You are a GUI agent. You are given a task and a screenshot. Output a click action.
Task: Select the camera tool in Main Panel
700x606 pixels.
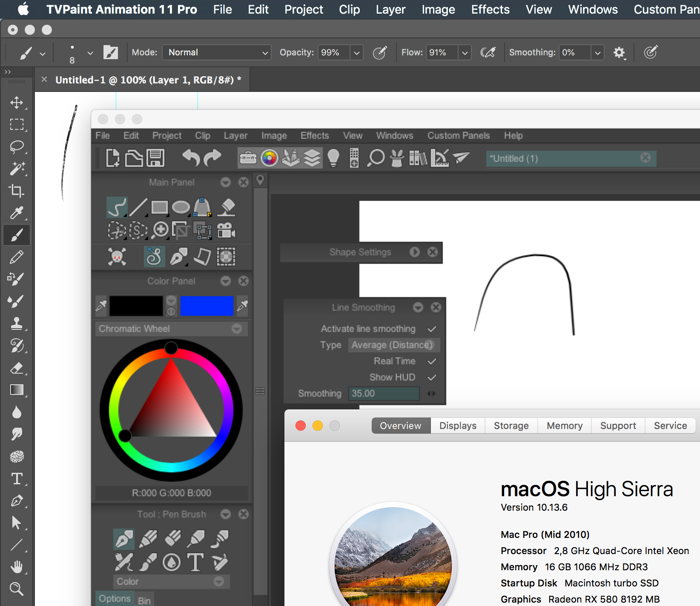pos(226,231)
